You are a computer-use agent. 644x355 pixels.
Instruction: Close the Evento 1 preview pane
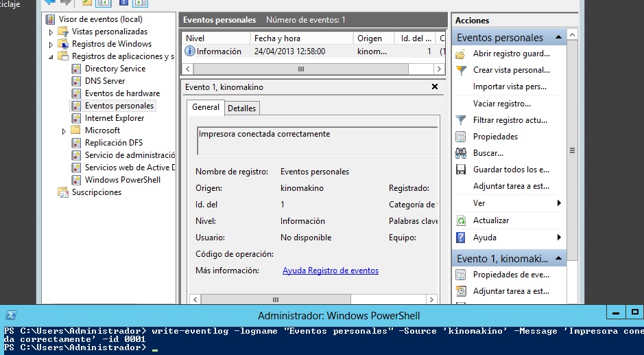pyautogui.click(x=434, y=87)
